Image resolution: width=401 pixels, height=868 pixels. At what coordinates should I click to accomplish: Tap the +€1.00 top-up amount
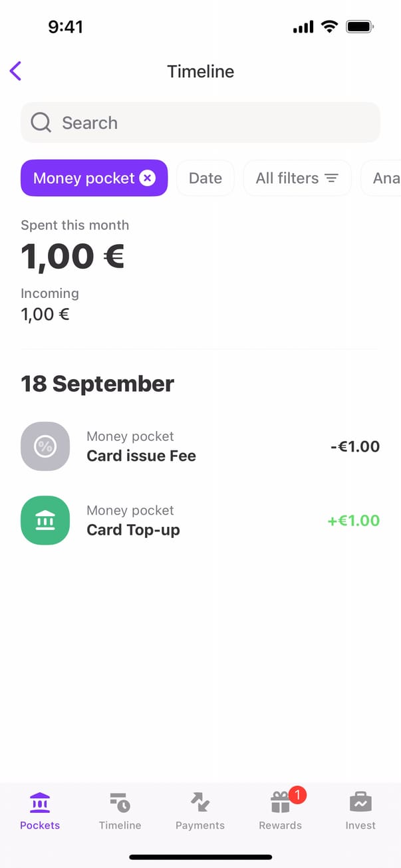(x=354, y=520)
